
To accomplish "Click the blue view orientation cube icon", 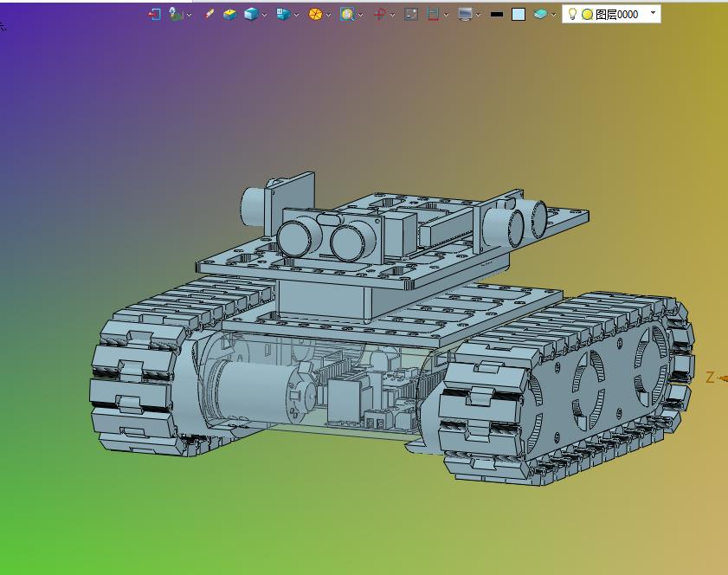I will (283, 15).
